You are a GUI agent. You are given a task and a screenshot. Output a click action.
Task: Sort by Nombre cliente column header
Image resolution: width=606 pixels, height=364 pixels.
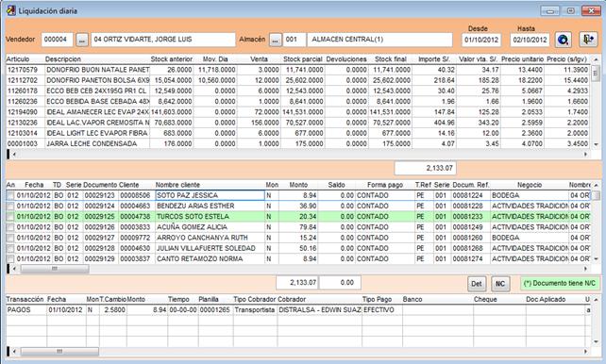click(x=177, y=185)
